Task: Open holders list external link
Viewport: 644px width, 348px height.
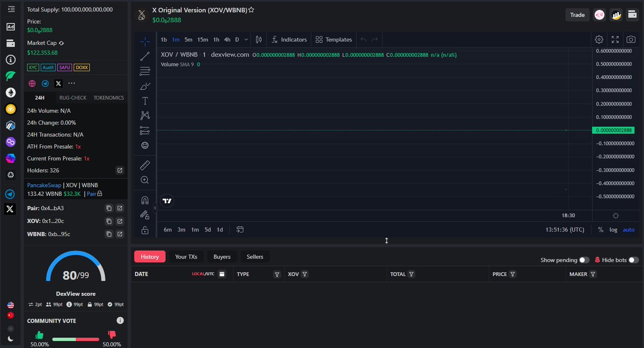Action: (x=120, y=171)
